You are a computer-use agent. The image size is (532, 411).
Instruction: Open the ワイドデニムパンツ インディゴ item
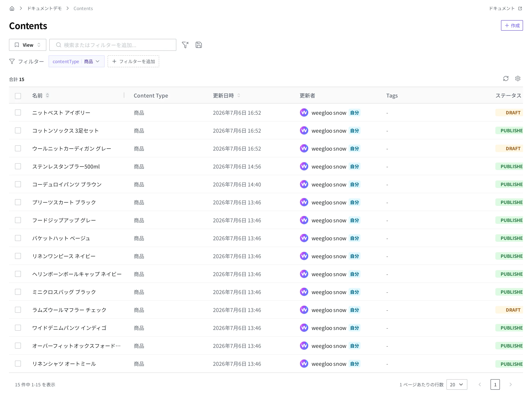click(x=69, y=328)
